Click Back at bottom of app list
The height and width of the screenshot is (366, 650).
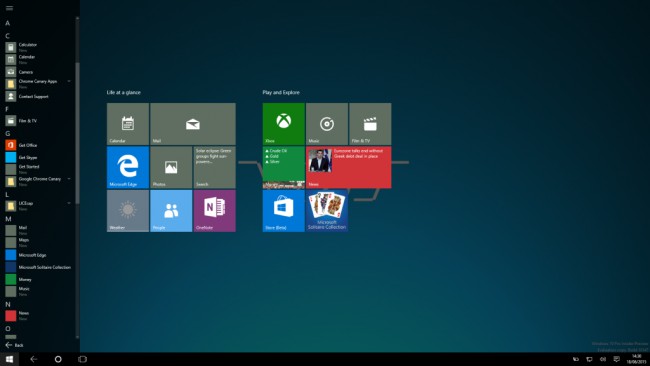click(x=15, y=345)
